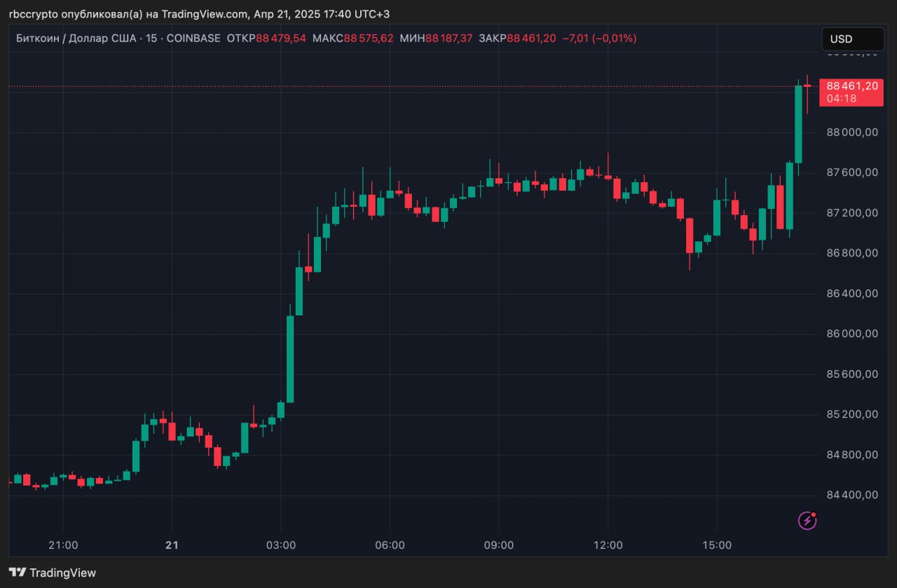This screenshot has height=588, width=897.
Task: Click the 87 600,00 price axis label
Action: point(852,172)
